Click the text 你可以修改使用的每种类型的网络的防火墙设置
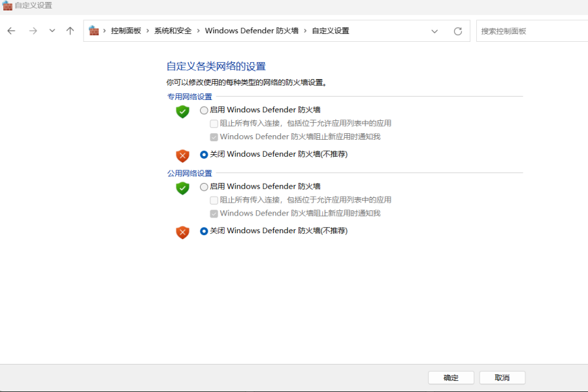The height and width of the screenshot is (392, 588). (246, 82)
